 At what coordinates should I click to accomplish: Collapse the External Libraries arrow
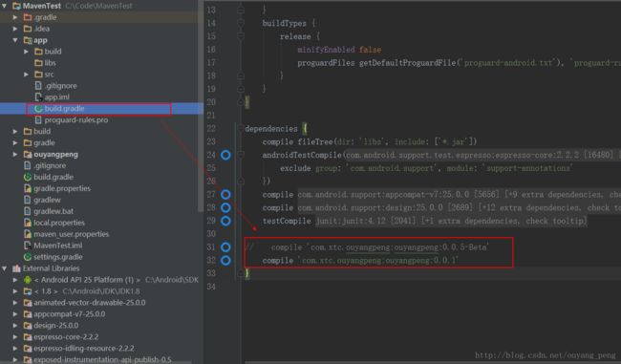click(x=5, y=268)
